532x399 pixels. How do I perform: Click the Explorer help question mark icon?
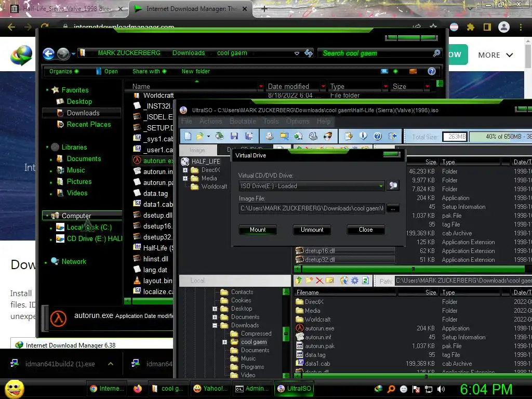(432, 71)
